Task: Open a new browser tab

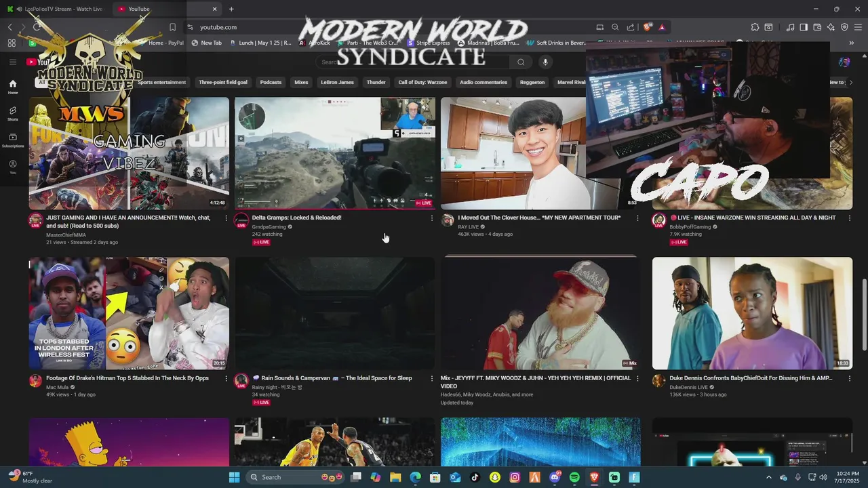Action: (x=231, y=9)
